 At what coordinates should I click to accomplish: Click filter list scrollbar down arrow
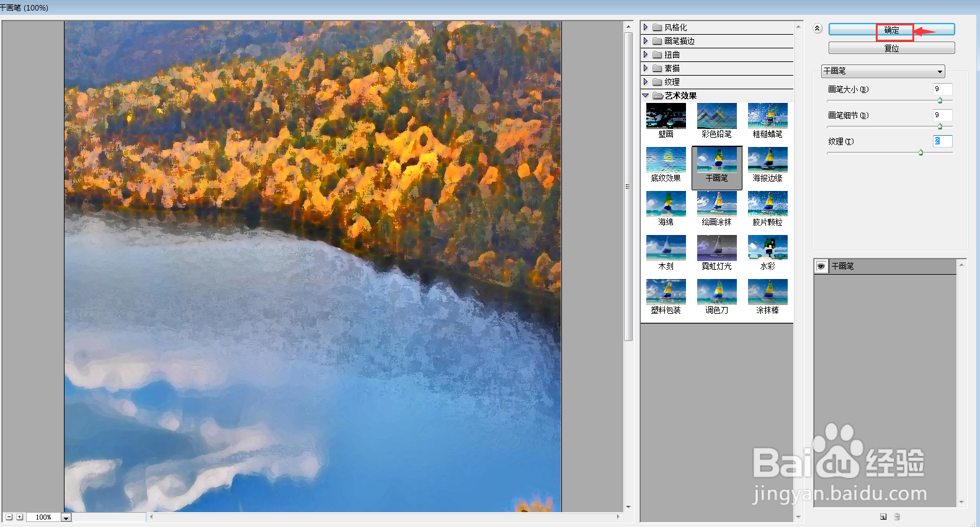tap(798, 516)
